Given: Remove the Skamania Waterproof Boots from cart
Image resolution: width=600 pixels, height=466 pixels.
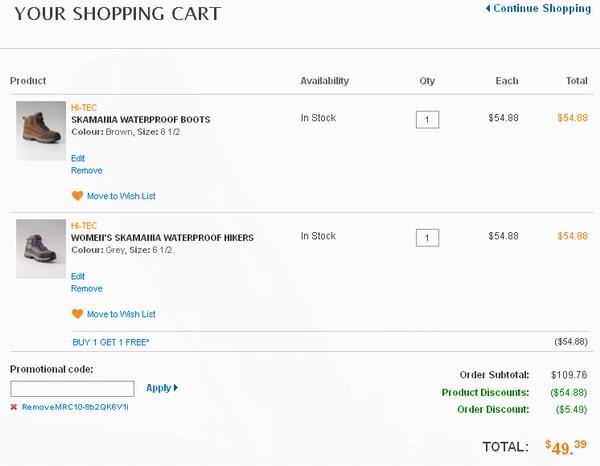Looking at the screenshot, I should 86,170.
